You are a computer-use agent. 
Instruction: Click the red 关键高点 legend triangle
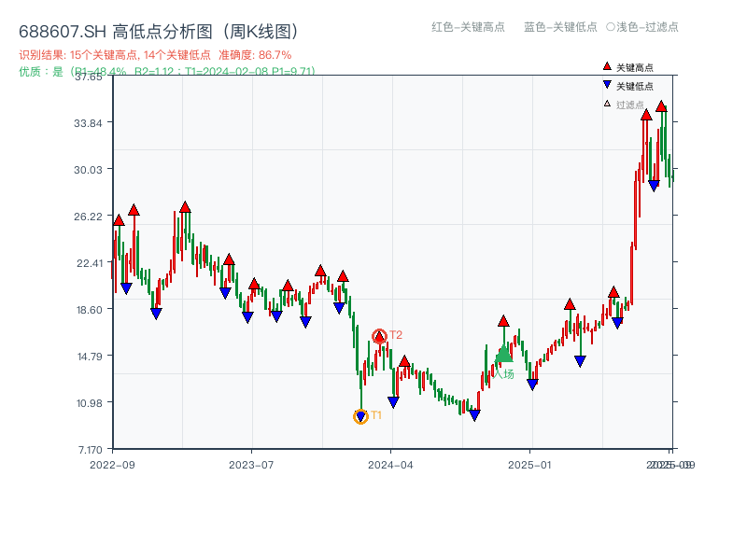click(x=605, y=65)
